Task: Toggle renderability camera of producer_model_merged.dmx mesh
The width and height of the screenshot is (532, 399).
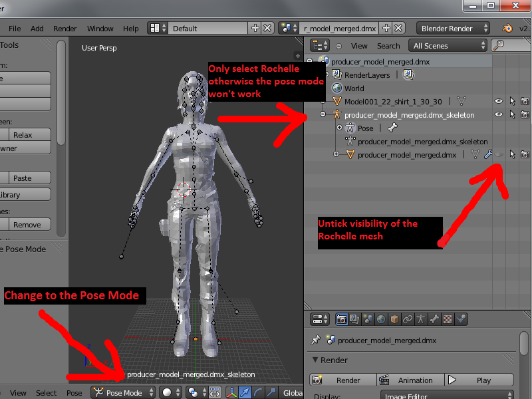Action: (x=525, y=155)
